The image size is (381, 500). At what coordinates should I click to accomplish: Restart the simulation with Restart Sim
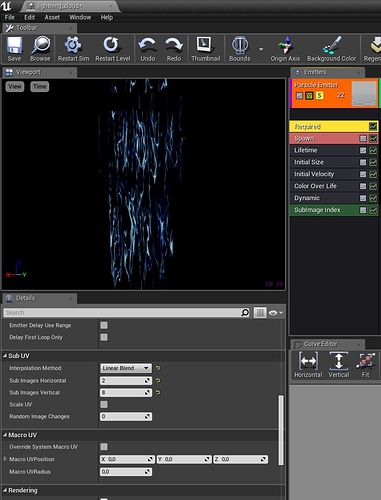(73, 45)
